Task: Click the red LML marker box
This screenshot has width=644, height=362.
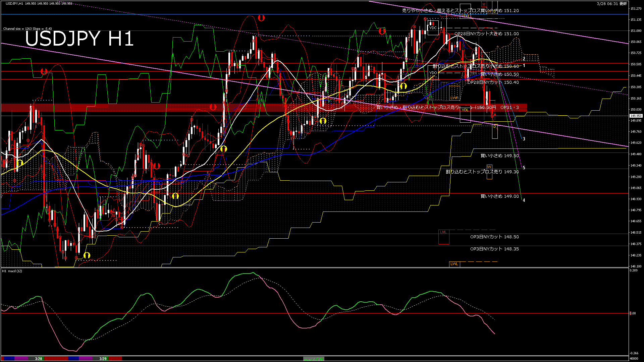Action: tap(443, 232)
